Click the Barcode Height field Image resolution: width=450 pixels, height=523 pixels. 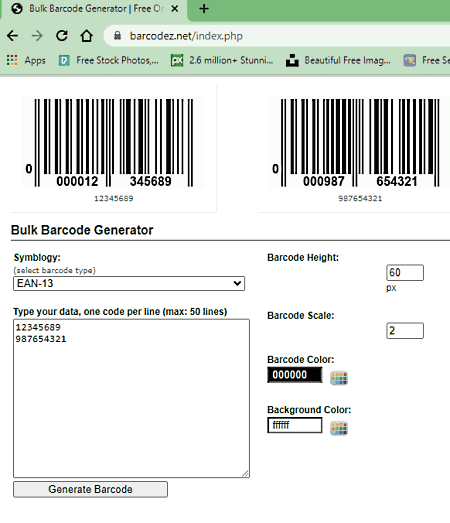405,273
